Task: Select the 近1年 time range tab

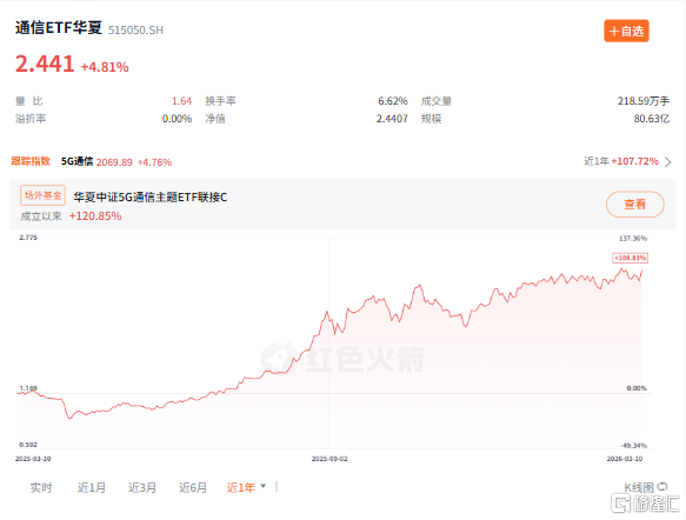Action: pyautogui.click(x=241, y=487)
